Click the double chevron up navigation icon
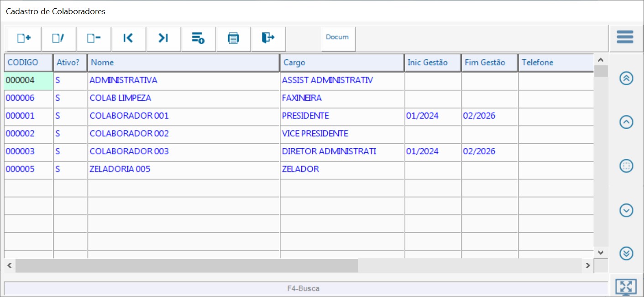This screenshot has height=297, width=644. pos(626,78)
